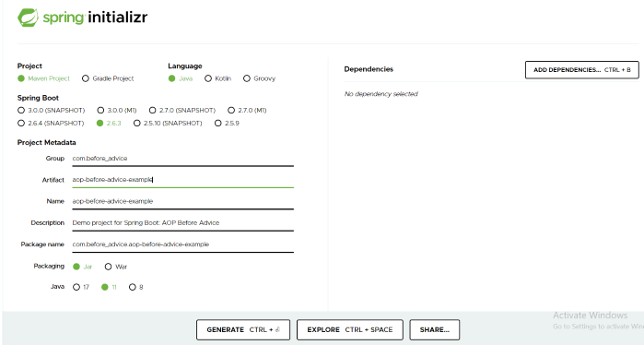Select Spring Boot 2.6.4 (SNAPSHOT)

[51, 123]
